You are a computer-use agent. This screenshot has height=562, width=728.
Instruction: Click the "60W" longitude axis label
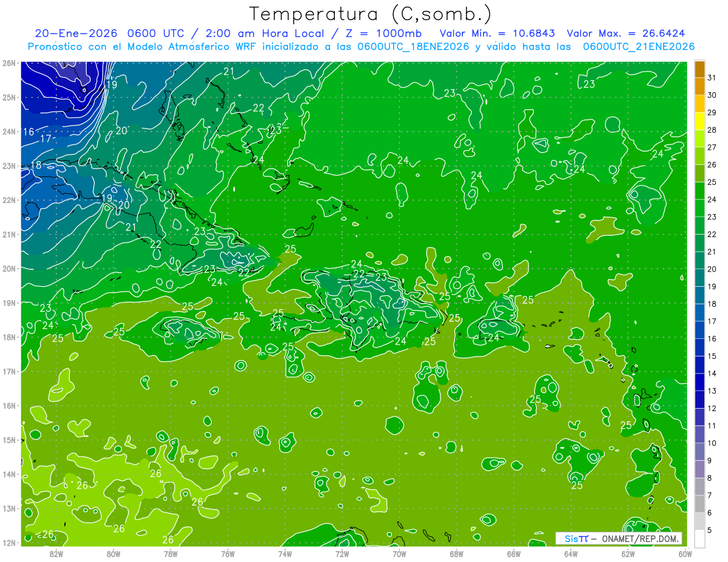point(686,554)
